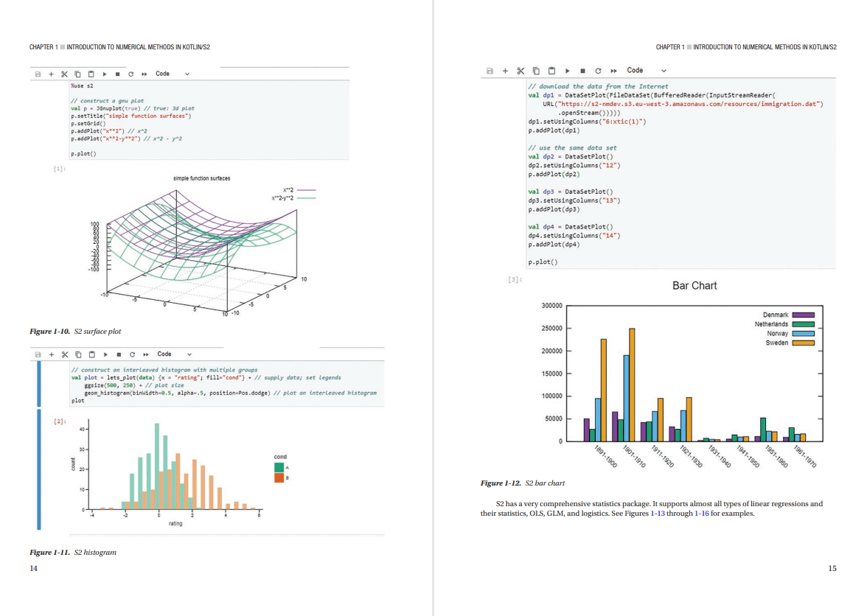Follow the Figure 1-16 link in the paragraph

pos(702,514)
